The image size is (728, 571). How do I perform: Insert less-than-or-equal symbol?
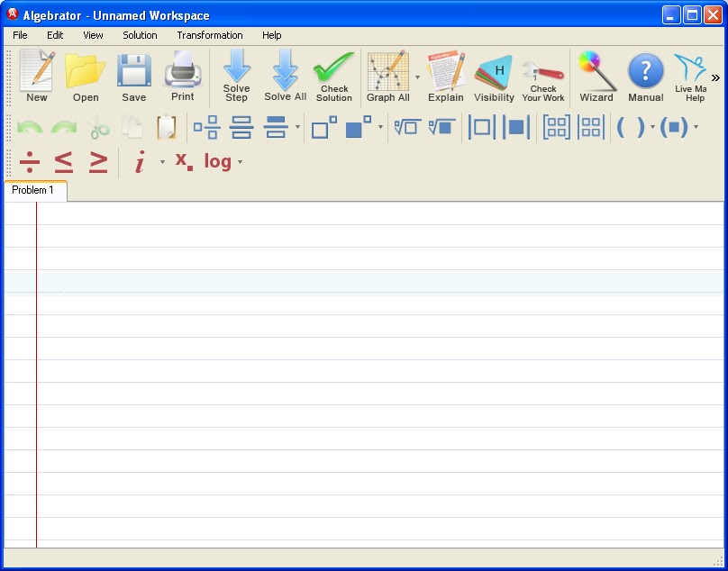click(64, 162)
